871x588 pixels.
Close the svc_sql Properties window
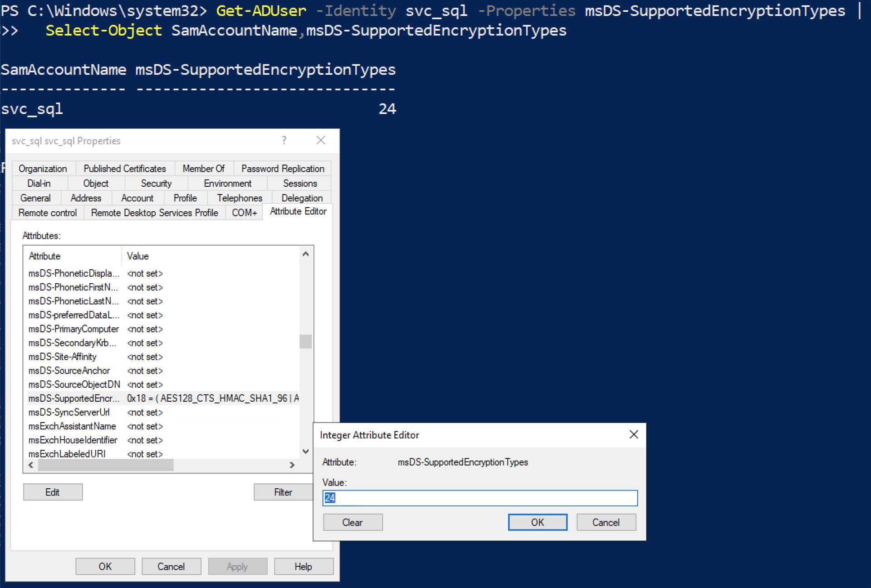pos(321,141)
